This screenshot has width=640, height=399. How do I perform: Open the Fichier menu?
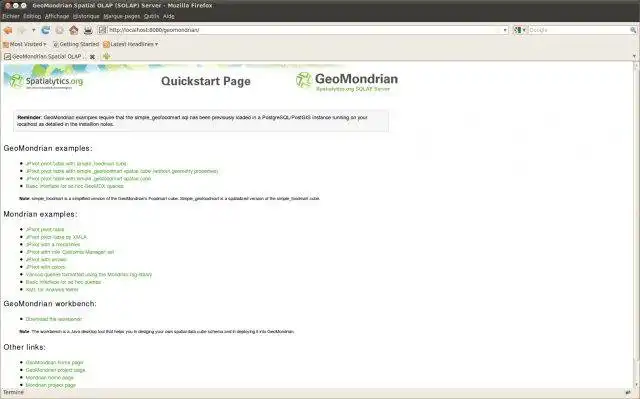click(x=11, y=16)
